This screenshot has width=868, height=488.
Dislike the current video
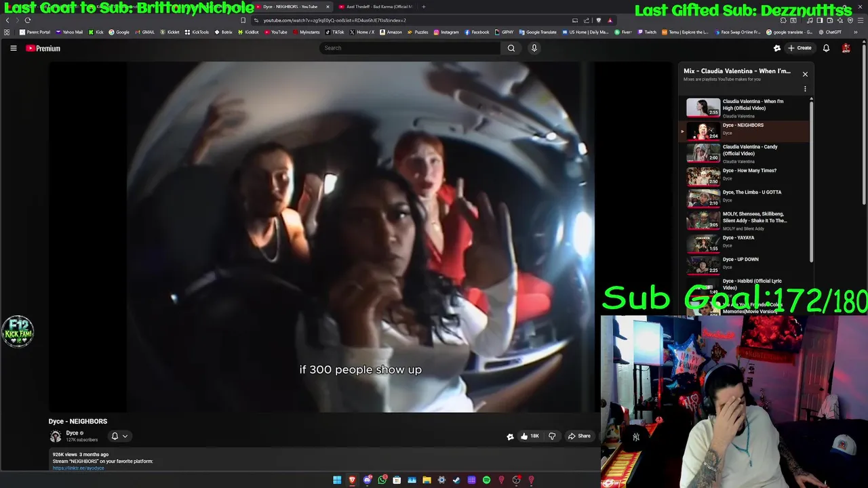point(551,436)
